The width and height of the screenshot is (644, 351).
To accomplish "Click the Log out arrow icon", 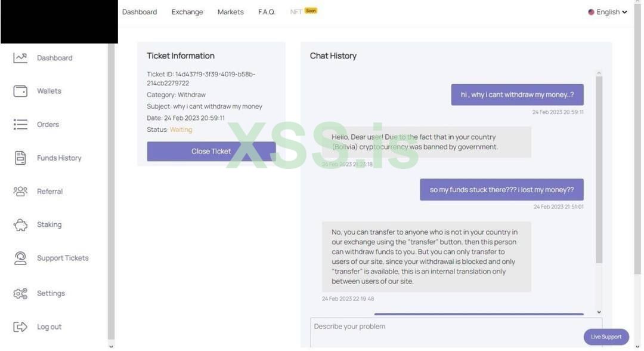I will click(x=20, y=327).
